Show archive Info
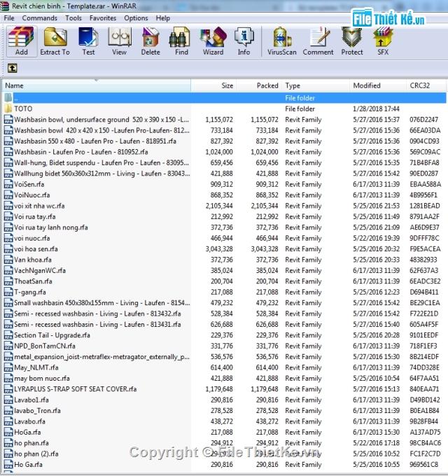448x476 pixels. point(244,41)
